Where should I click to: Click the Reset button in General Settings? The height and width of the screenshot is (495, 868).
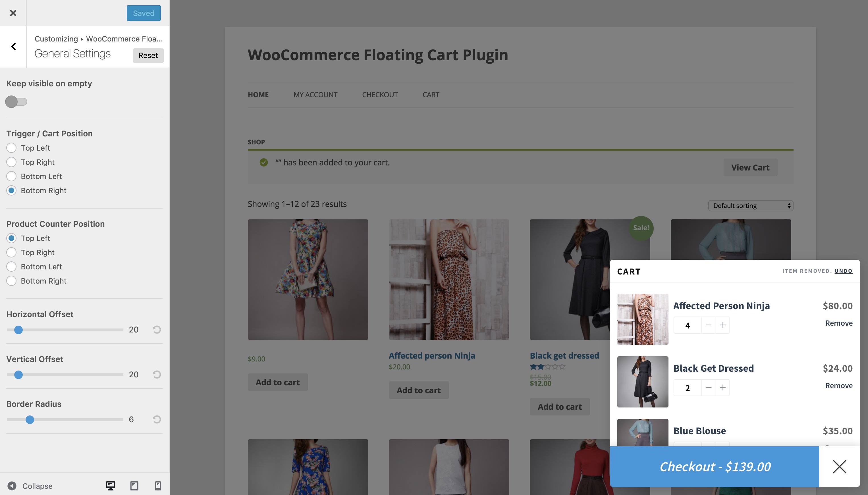[148, 55]
